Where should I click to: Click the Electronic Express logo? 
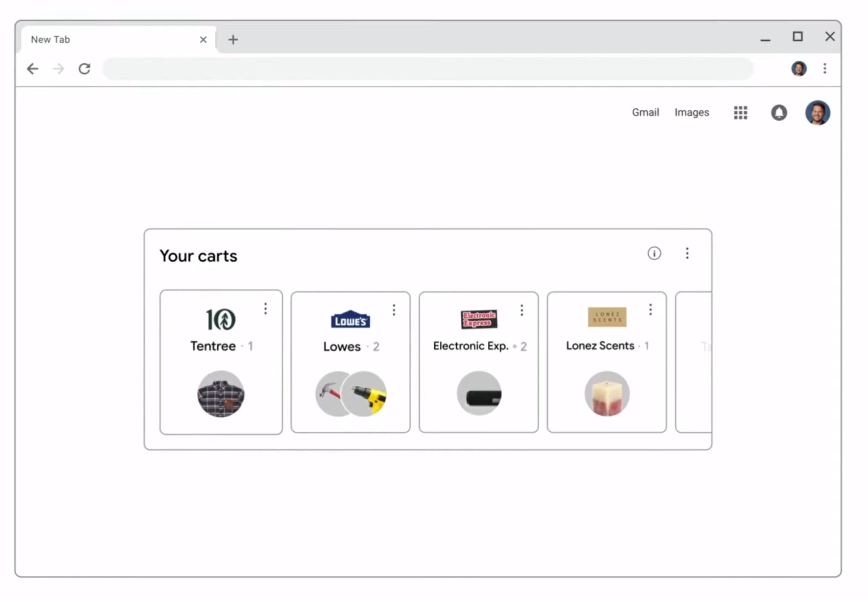(479, 319)
